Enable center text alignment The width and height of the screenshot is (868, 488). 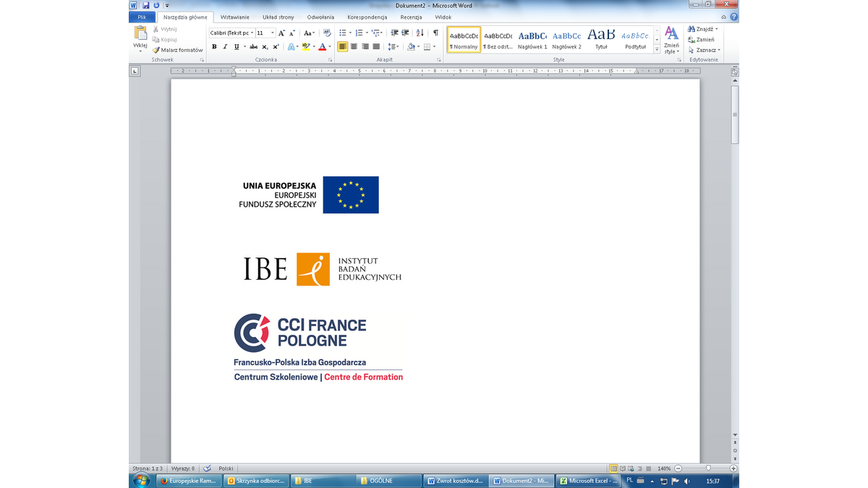354,47
